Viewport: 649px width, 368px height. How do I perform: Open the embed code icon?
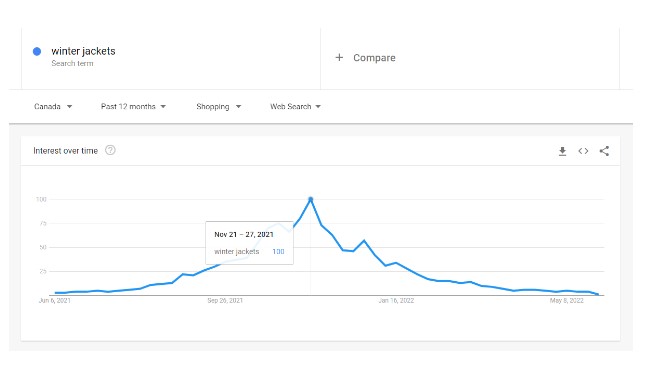pos(583,151)
